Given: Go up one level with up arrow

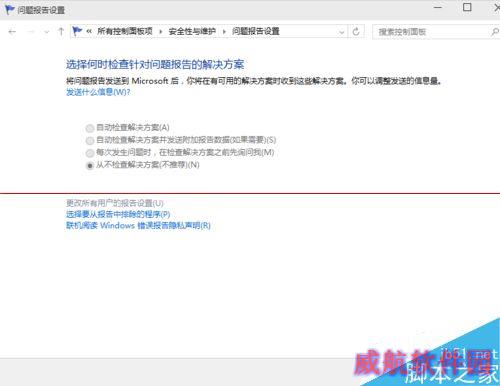Looking at the screenshot, I should tap(61, 32).
